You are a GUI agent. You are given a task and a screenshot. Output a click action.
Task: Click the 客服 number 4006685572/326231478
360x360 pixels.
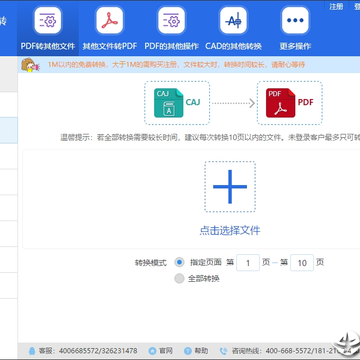click(98, 351)
